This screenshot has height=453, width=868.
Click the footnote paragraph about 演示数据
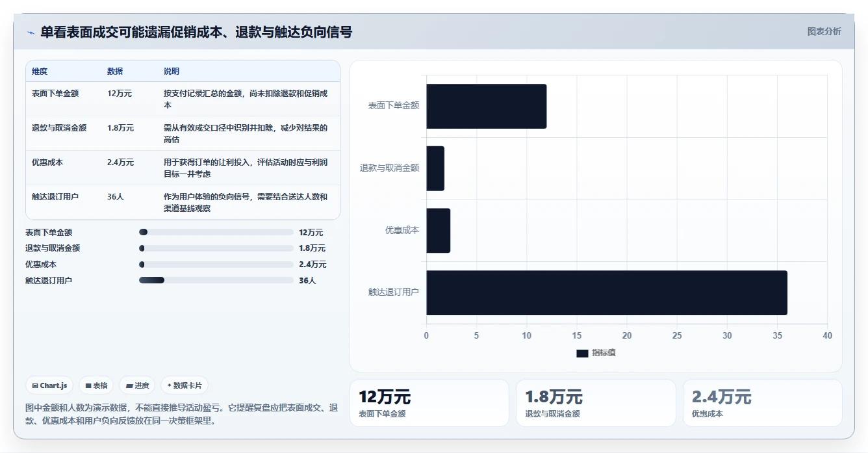pos(181,414)
